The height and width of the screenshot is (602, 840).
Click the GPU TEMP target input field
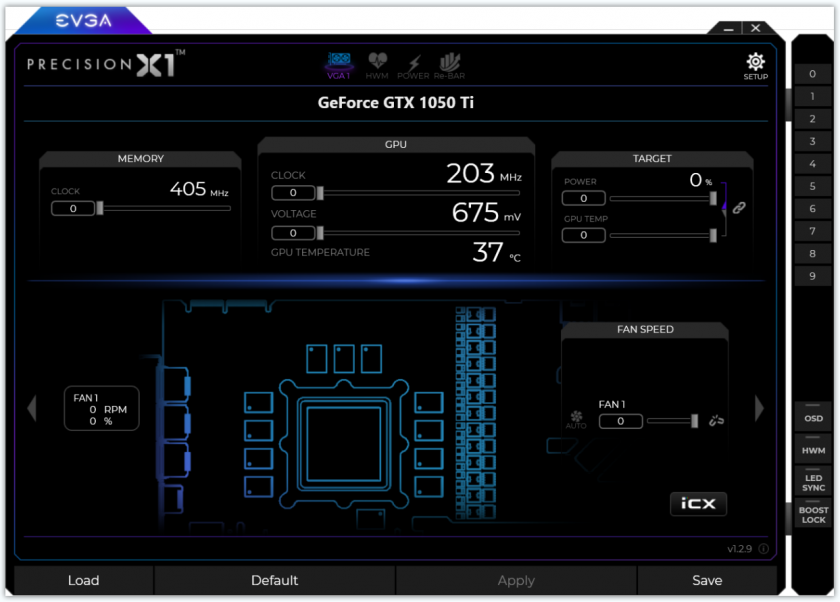583,235
